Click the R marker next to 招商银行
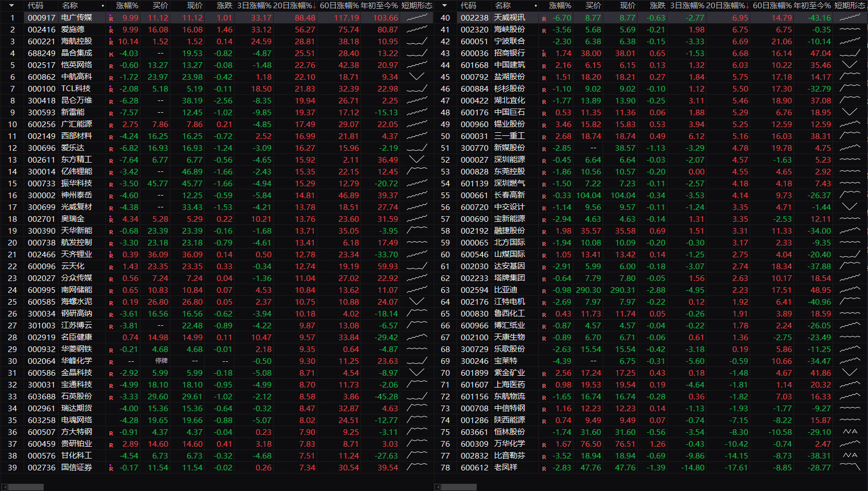This screenshot has height=491, width=868. (x=544, y=54)
